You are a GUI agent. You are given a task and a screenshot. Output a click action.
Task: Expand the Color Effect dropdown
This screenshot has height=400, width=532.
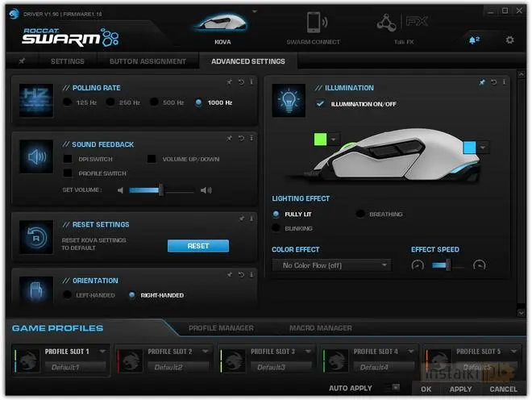(x=331, y=265)
